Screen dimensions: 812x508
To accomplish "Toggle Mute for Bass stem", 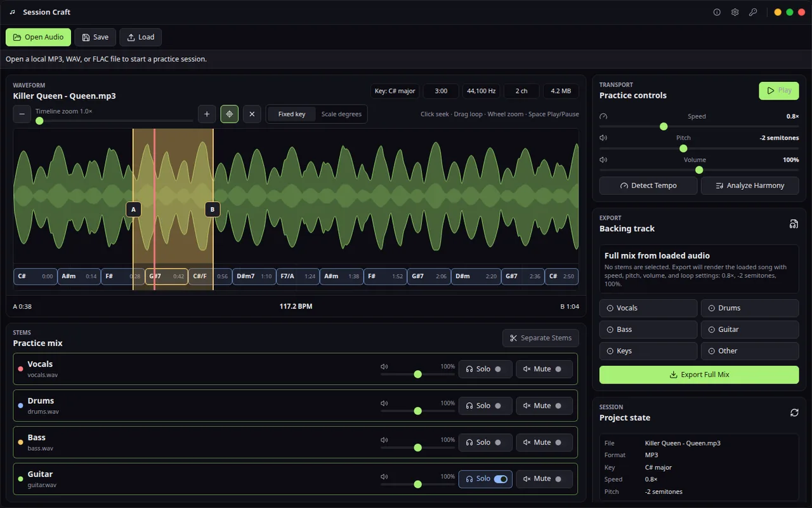I will pyautogui.click(x=544, y=443).
